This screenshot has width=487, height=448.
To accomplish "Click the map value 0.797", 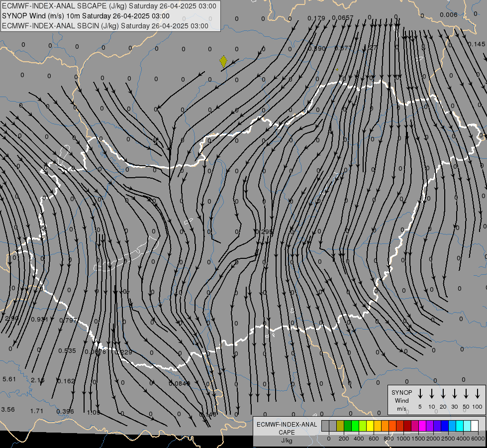I will (x=68, y=320).
